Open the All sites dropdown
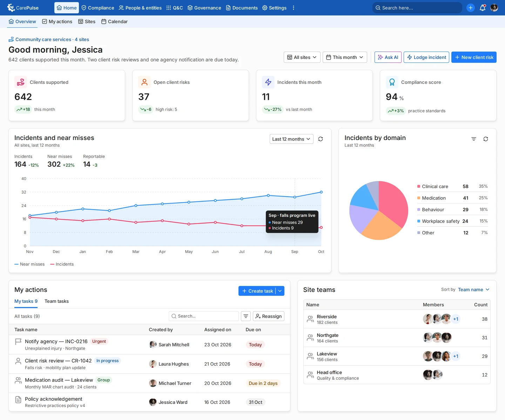 tap(302, 57)
